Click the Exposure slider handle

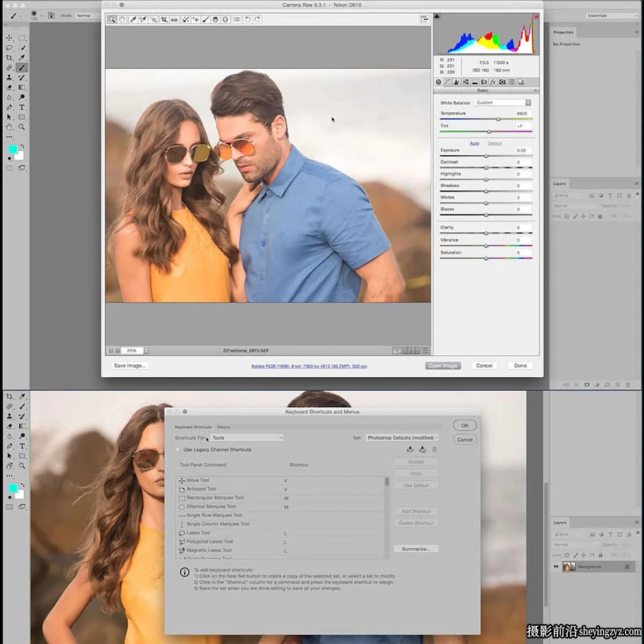pyautogui.click(x=486, y=156)
